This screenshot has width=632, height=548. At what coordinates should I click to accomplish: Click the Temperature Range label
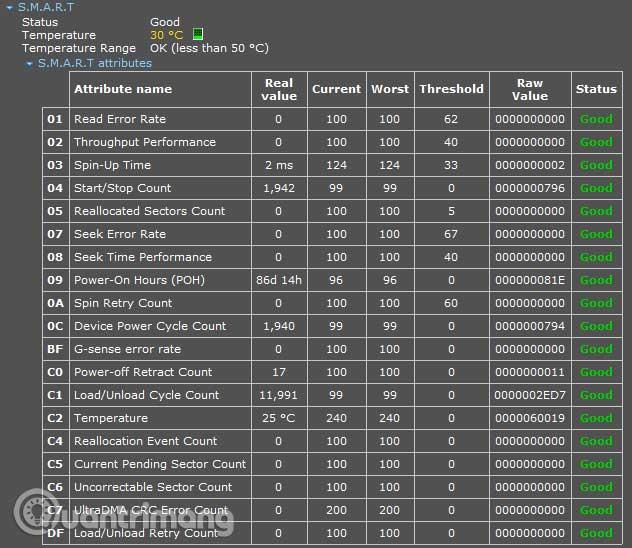click(x=79, y=48)
